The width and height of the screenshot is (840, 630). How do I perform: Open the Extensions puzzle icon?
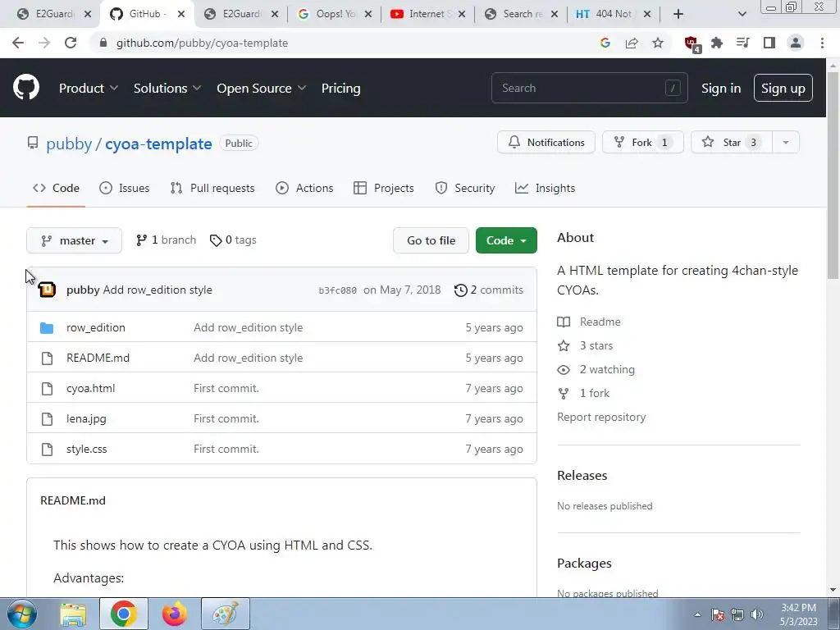tap(717, 43)
